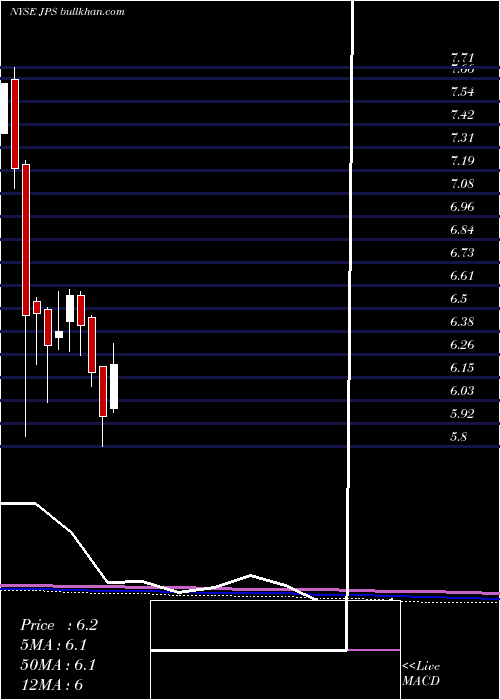Select the last white candlestick on the right
500x700 pixels.
[114, 386]
